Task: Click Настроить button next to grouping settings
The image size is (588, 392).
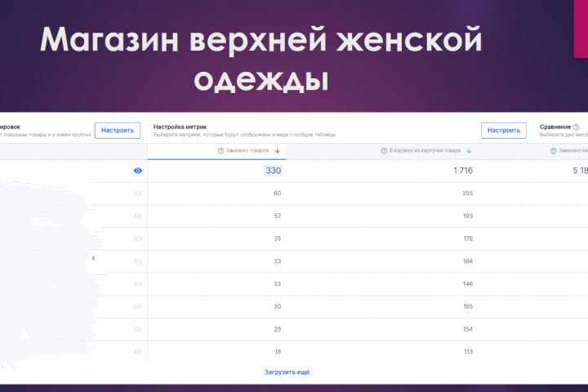Action: (118, 131)
